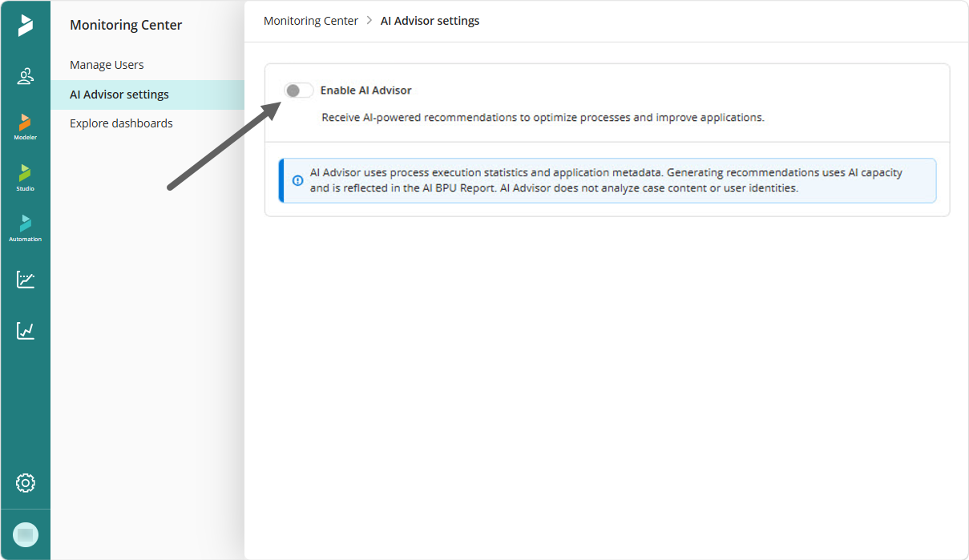This screenshot has height=560, width=969.
Task: Click the Monitoring Center panel heading
Action: coord(126,25)
